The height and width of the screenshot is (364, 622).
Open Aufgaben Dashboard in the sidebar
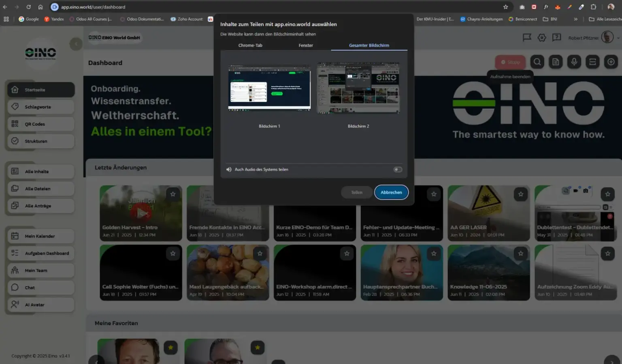[41, 253]
